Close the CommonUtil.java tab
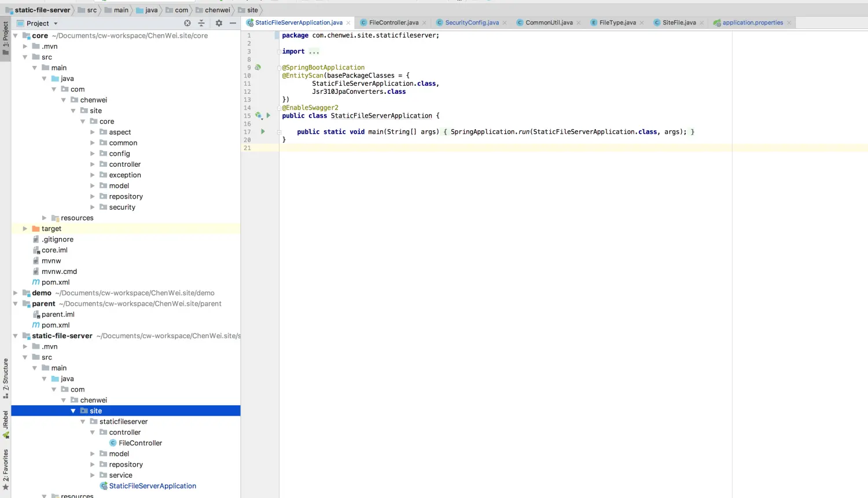The height and width of the screenshot is (498, 868). click(579, 23)
